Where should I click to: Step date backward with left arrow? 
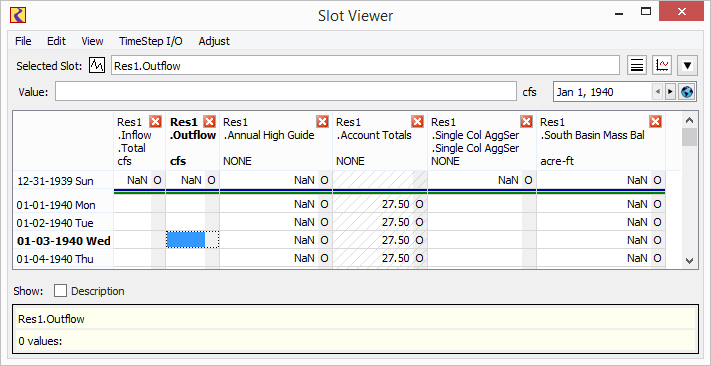pos(657,92)
